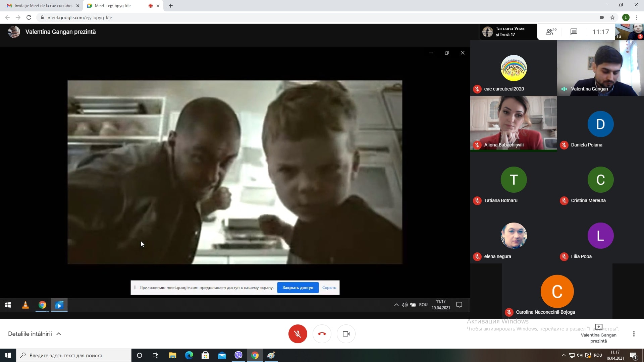The width and height of the screenshot is (644, 362).
Task: Select Aliona Babachișvili's video tile
Action: coord(513,123)
